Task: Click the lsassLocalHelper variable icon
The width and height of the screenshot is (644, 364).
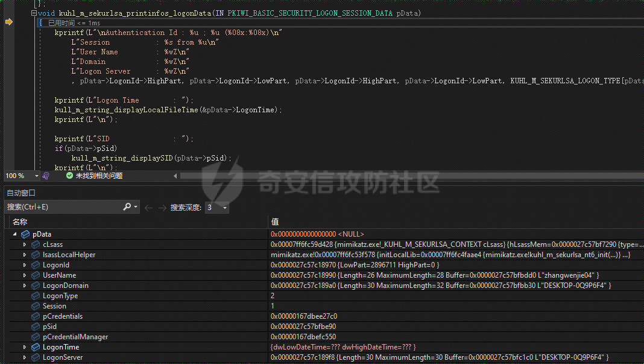Action: tap(36, 255)
